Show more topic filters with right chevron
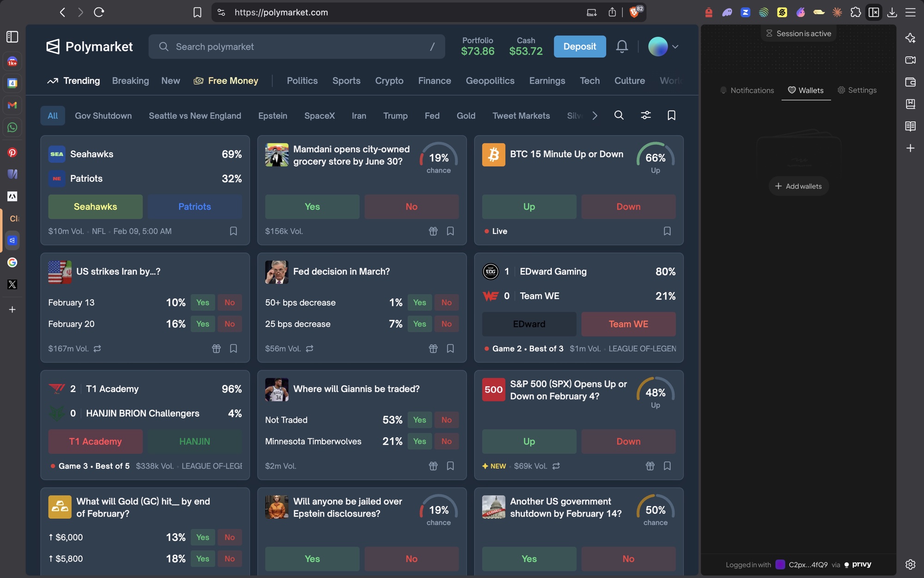Screen dimensions: 924x578 point(595,115)
